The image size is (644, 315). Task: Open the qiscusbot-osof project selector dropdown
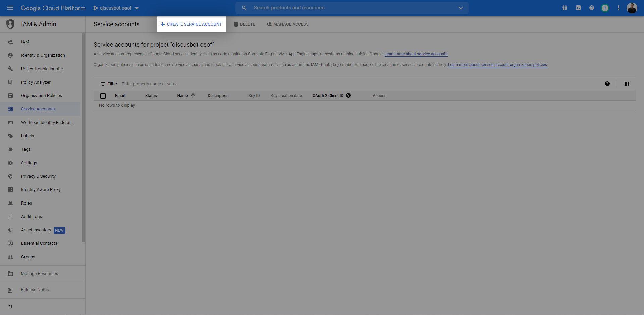[x=116, y=8]
